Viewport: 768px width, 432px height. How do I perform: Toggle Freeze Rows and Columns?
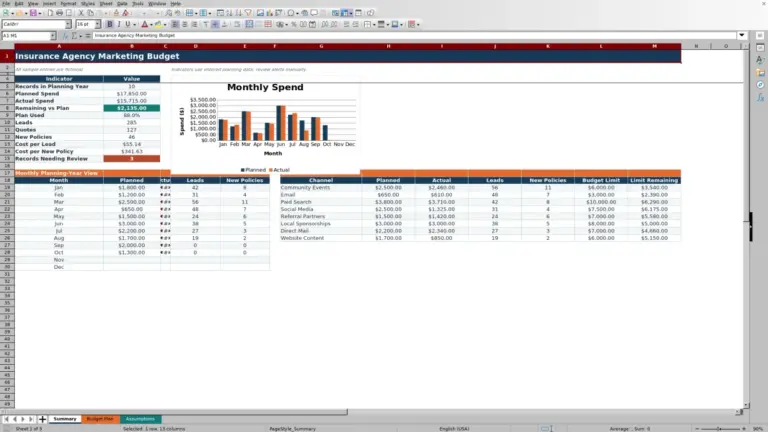pyautogui.click(x=345, y=13)
